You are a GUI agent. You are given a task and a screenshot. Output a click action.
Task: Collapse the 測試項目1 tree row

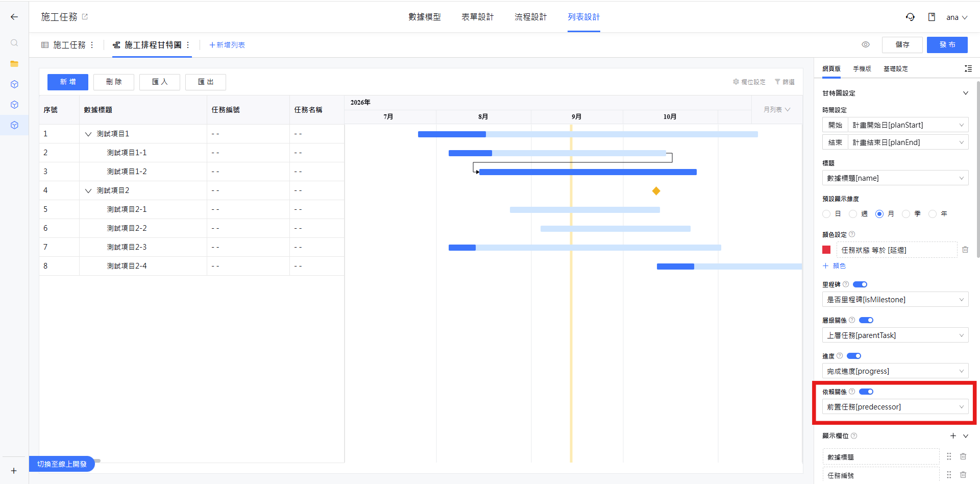pyautogui.click(x=88, y=134)
